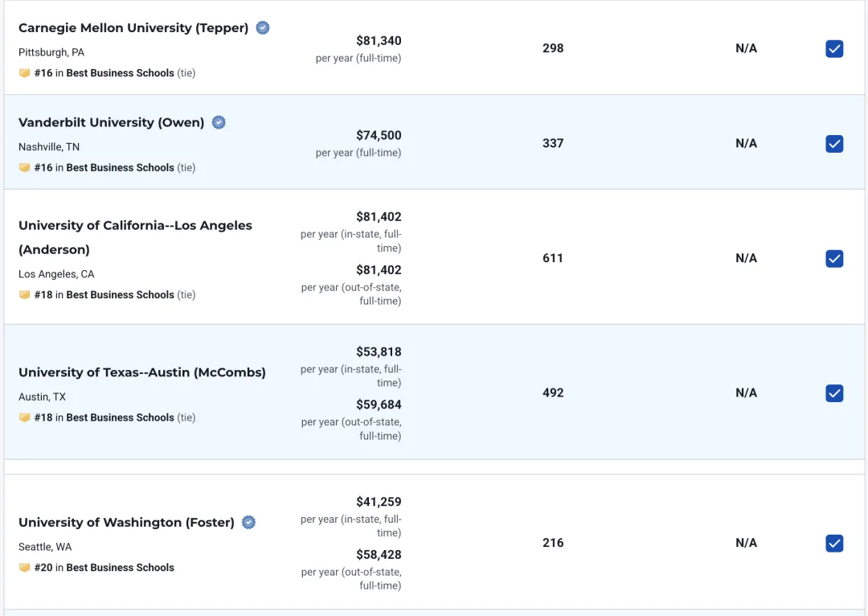
Task: Click the ranking badge icon beside Vanderbilt's #16
Action: coord(25,168)
